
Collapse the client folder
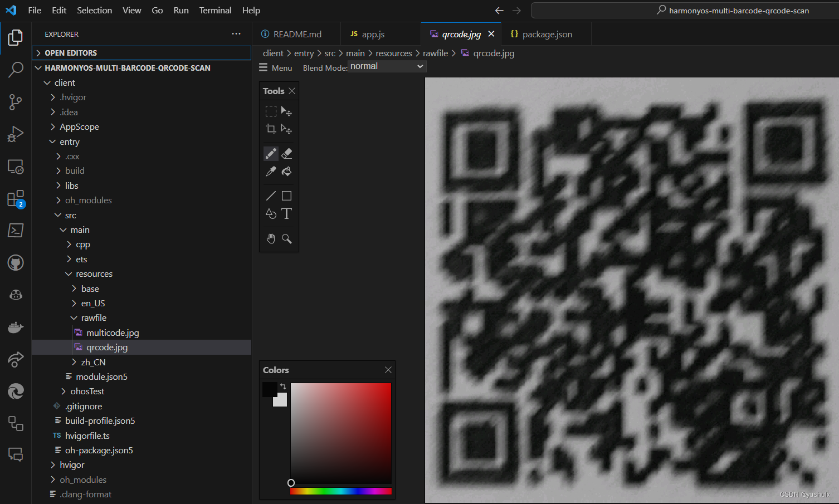142,82
